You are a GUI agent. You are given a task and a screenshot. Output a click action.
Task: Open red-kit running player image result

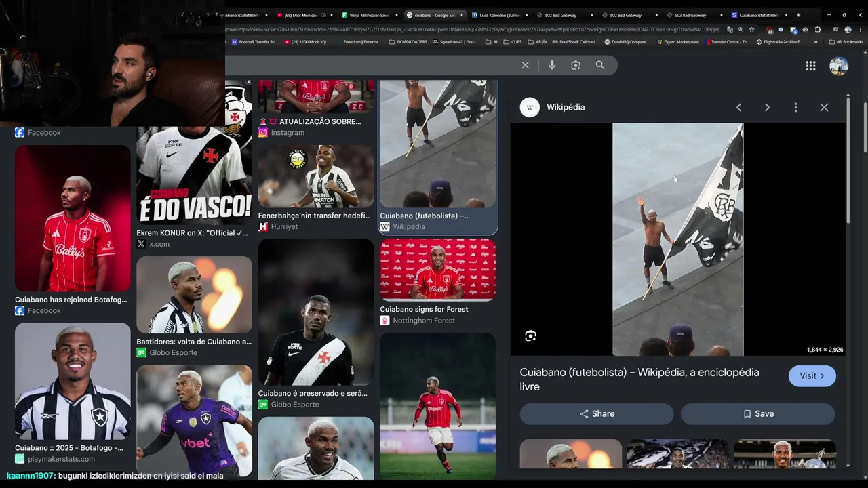coord(438,406)
